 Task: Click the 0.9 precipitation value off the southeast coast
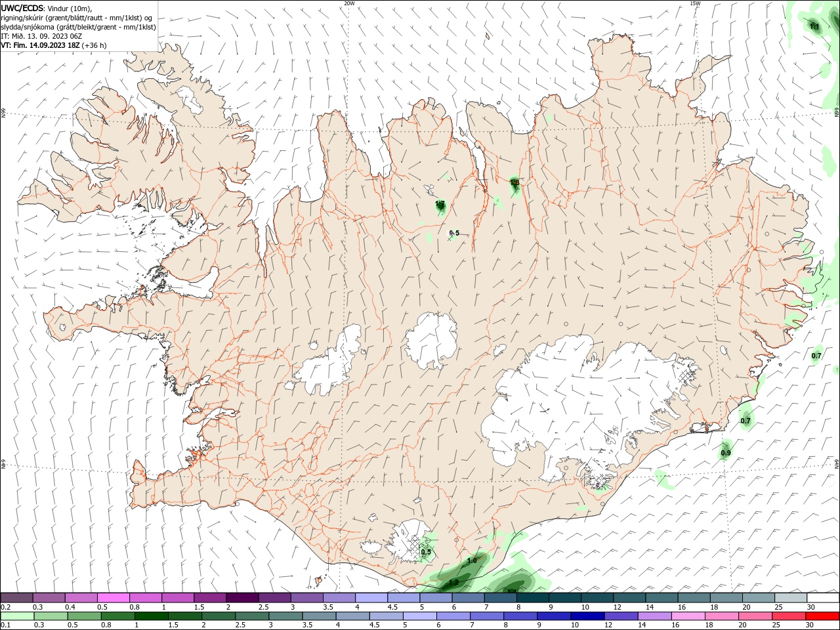[726, 453]
